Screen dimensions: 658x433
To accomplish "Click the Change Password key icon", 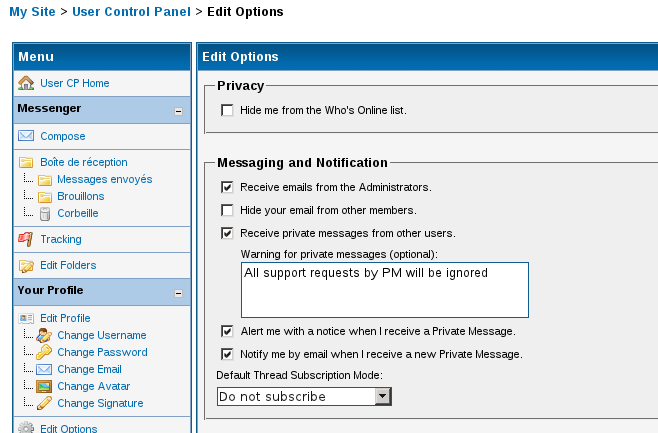I will (x=44, y=352).
